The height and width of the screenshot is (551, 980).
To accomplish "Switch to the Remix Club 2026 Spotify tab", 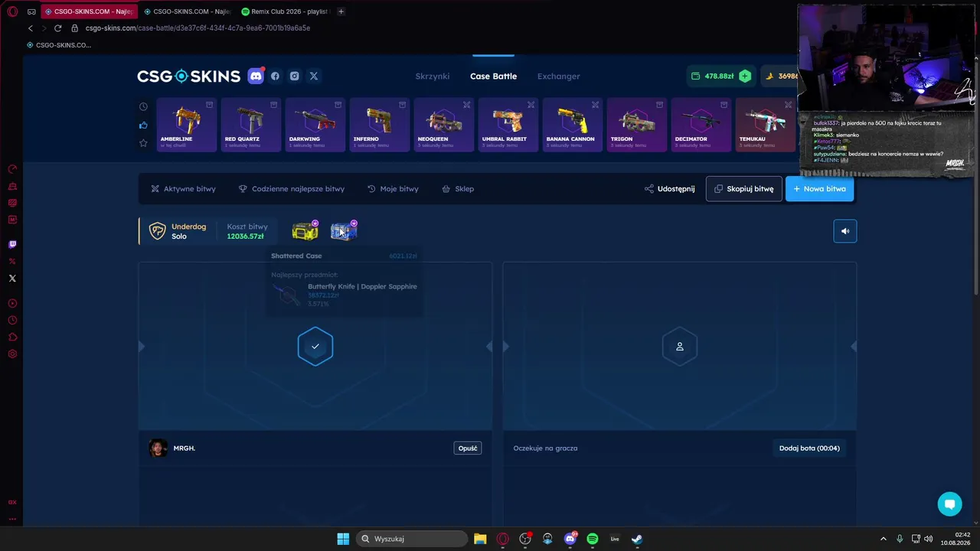I will click(285, 11).
